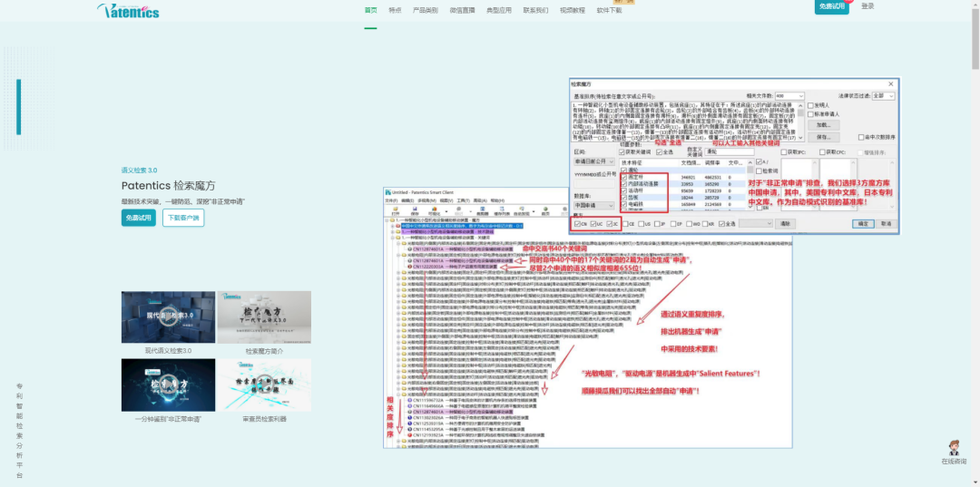The width and height of the screenshot is (980, 487).
Task: Open the empty dropdown beside 清除
Action: tap(756, 223)
